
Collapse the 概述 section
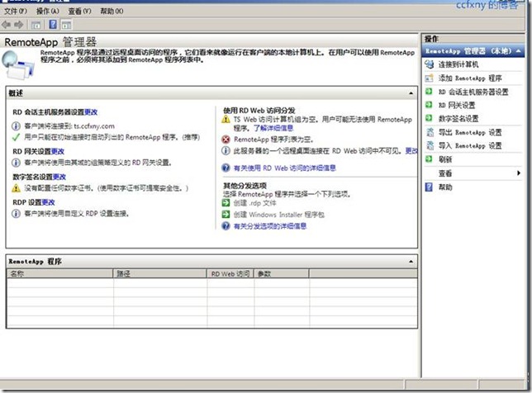click(x=411, y=93)
